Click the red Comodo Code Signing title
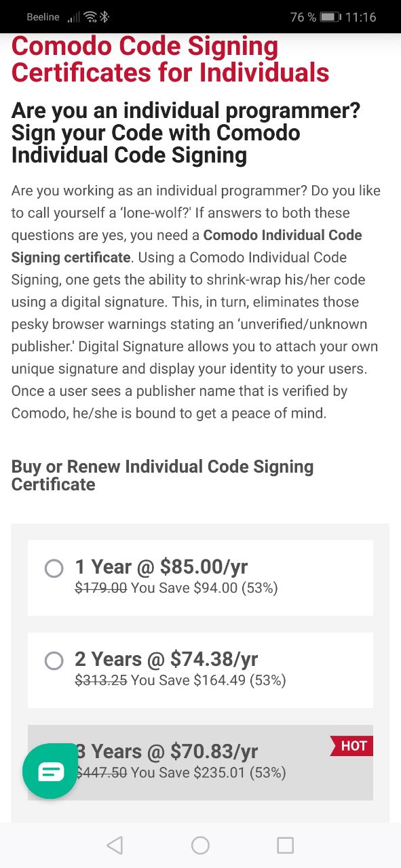Screen dimensions: 401x868 (x=170, y=58)
